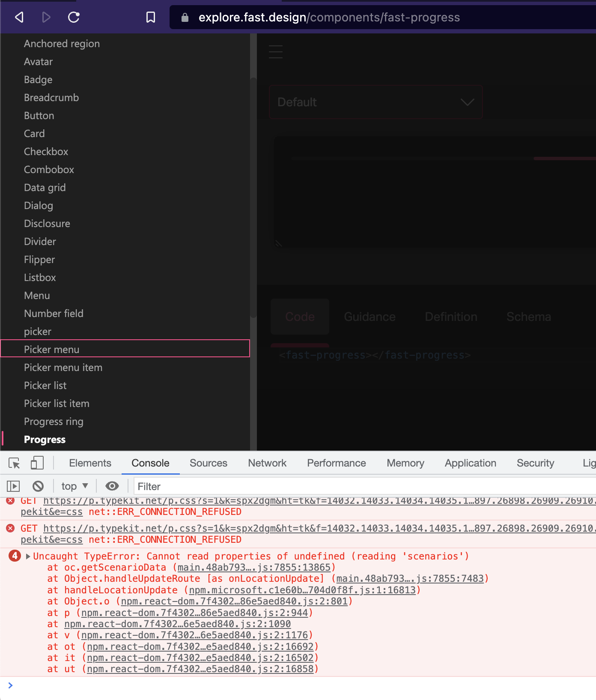The image size is (596, 700).
Task: Open the Definition tab
Action: coord(451,317)
